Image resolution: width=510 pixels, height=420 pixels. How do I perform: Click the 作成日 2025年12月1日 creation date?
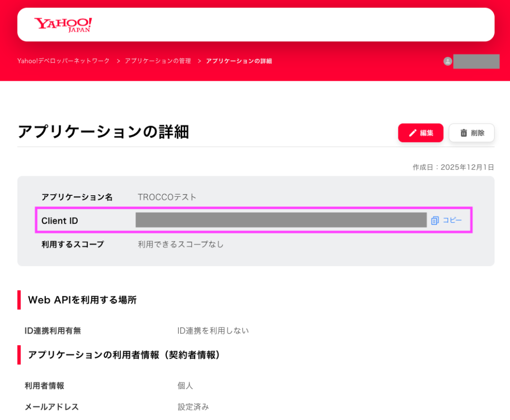(453, 167)
